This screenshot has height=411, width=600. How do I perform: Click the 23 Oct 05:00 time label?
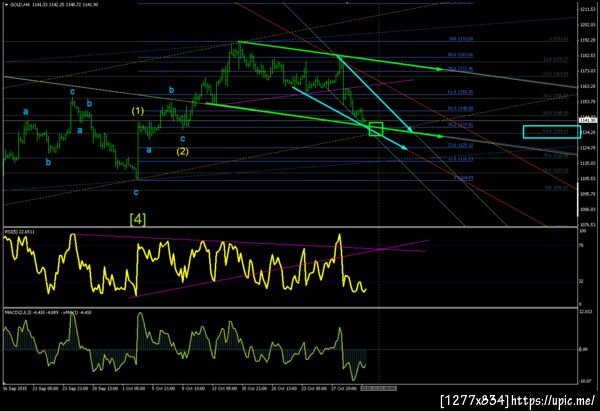(x=313, y=388)
